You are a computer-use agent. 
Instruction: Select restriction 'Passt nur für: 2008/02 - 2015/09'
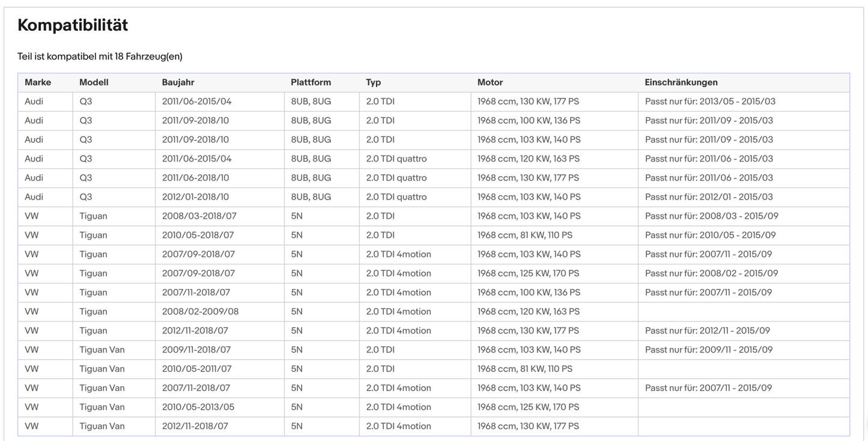(711, 273)
